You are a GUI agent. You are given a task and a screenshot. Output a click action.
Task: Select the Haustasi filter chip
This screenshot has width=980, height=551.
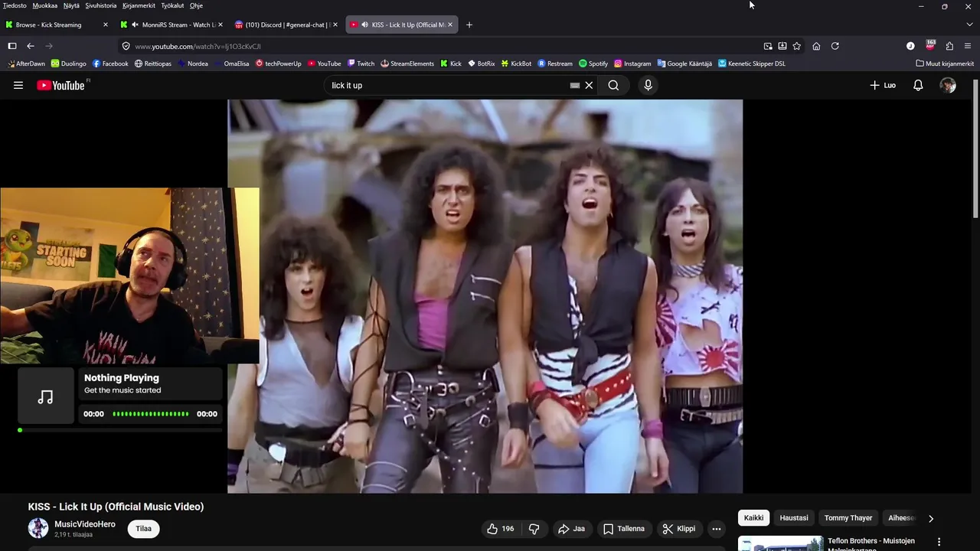(x=794, y=518)
